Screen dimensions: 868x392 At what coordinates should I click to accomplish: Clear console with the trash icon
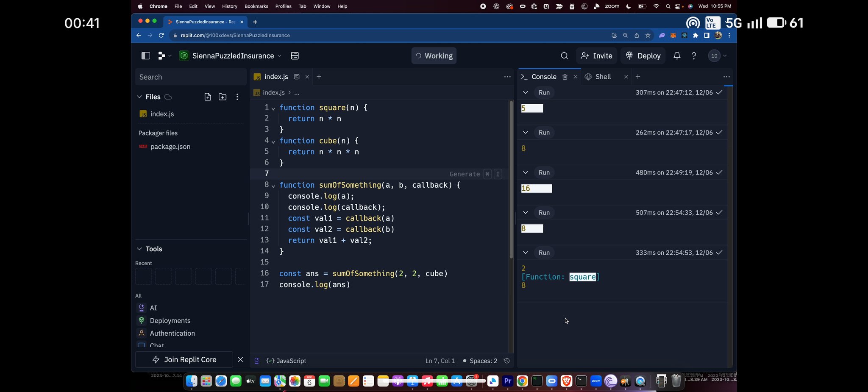tap(565, 77)
